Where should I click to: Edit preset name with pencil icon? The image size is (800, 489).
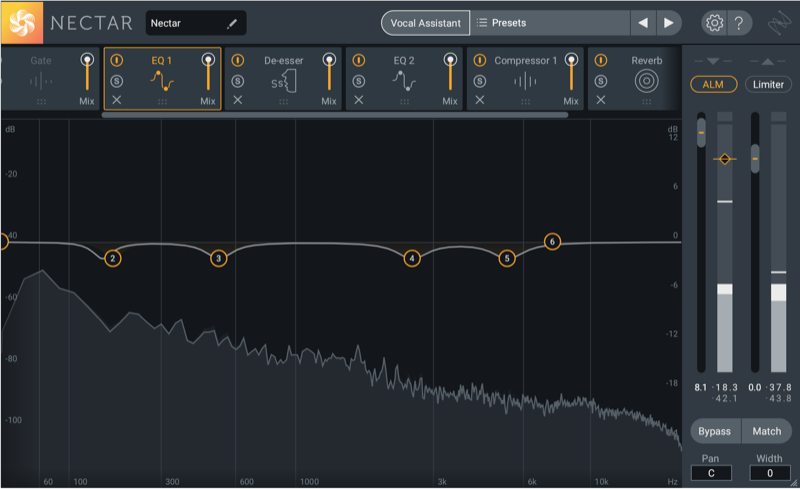(x=232, y=23)
